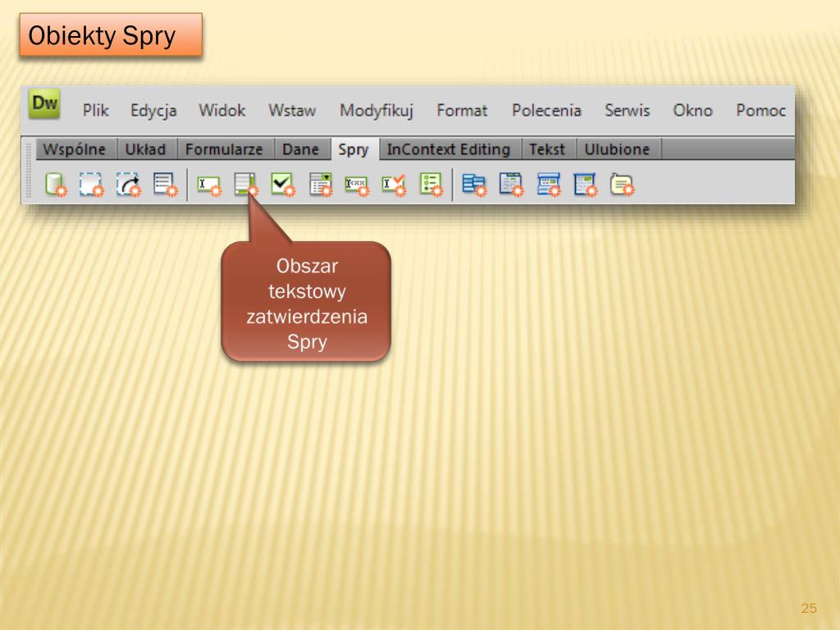Switch to the Wspólne tab
Image resolution: width=840 pixels, height=630 pixels.
pos(75,149)
